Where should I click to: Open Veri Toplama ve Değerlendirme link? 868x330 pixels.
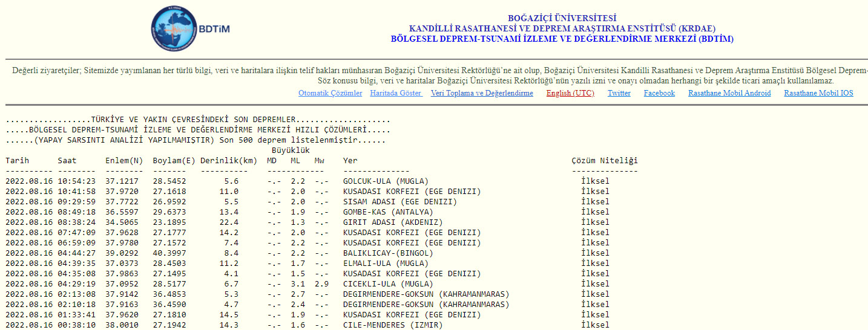click(482, 93)
